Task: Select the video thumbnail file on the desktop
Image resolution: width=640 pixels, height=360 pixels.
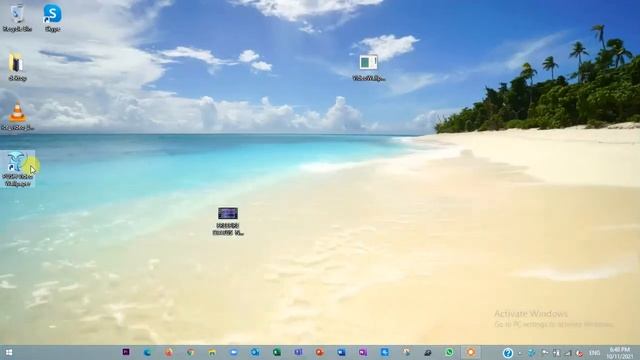Action: tap(228, 221)
